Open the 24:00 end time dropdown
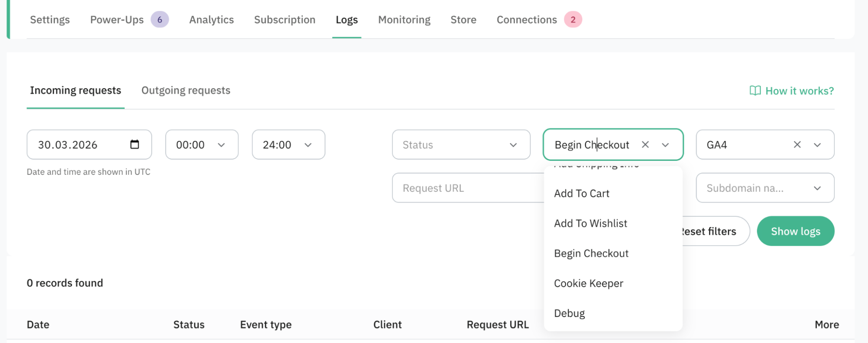This screenshot has width=868, height=343. [x=288, y=144]
